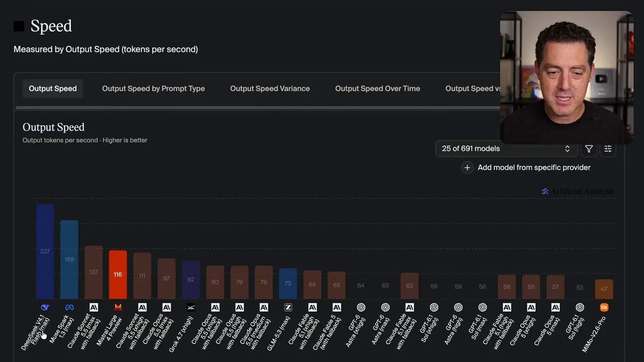
Task: Click the value 53 for GPT-6.1 Sol high
Action: [x=580, y=288]
